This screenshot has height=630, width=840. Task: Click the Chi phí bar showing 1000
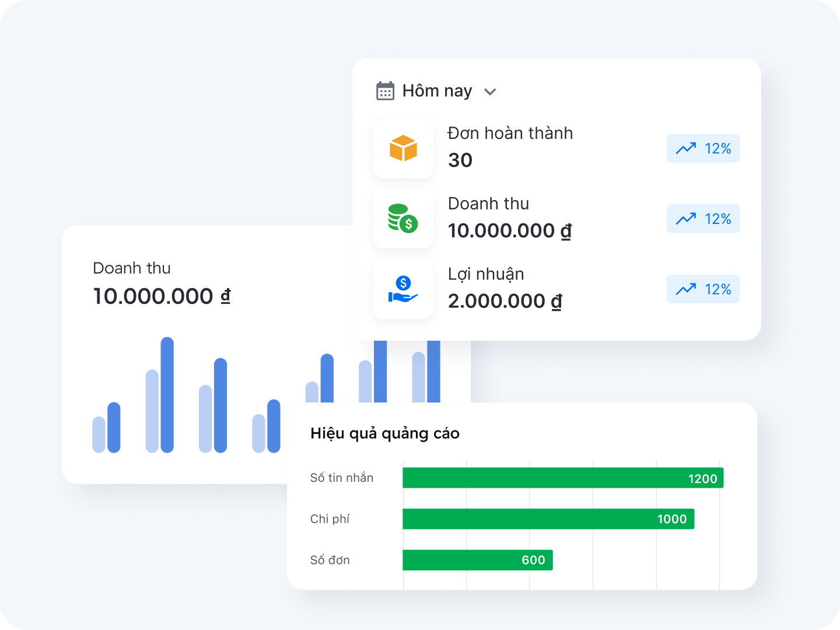pyautogui.click(x=548, y=519)
